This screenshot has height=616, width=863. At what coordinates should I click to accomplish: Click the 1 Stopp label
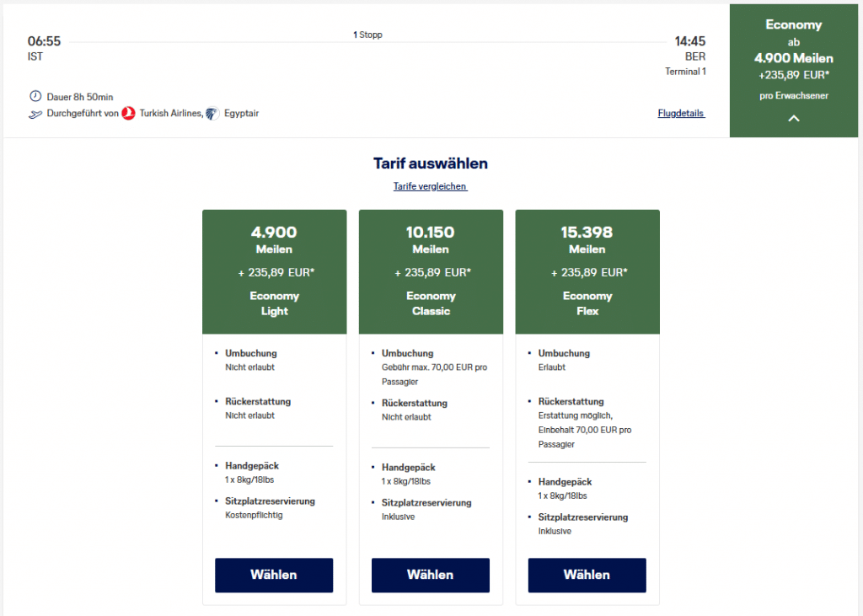click(x=367, y=35)
